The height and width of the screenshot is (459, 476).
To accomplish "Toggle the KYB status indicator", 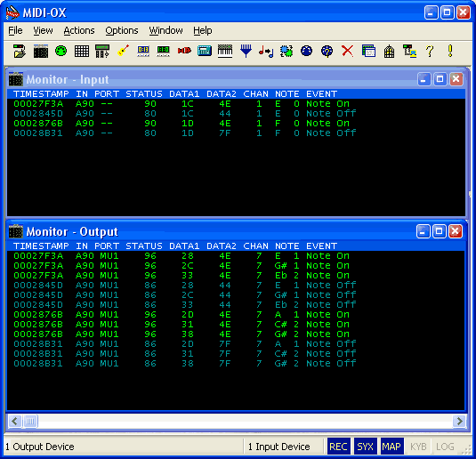I will [x=418, y=447].
